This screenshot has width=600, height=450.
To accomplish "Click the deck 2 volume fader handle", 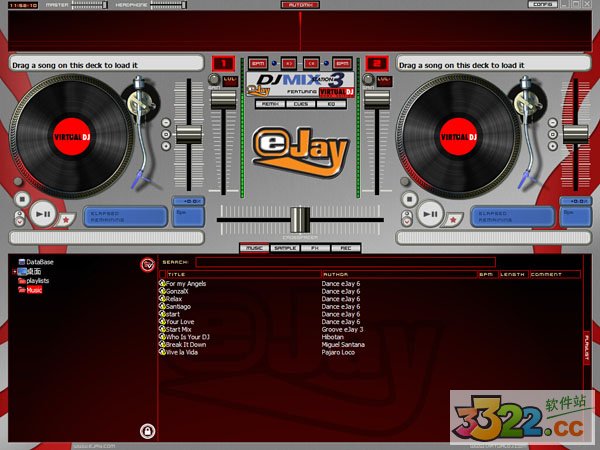I will point(377,100).
